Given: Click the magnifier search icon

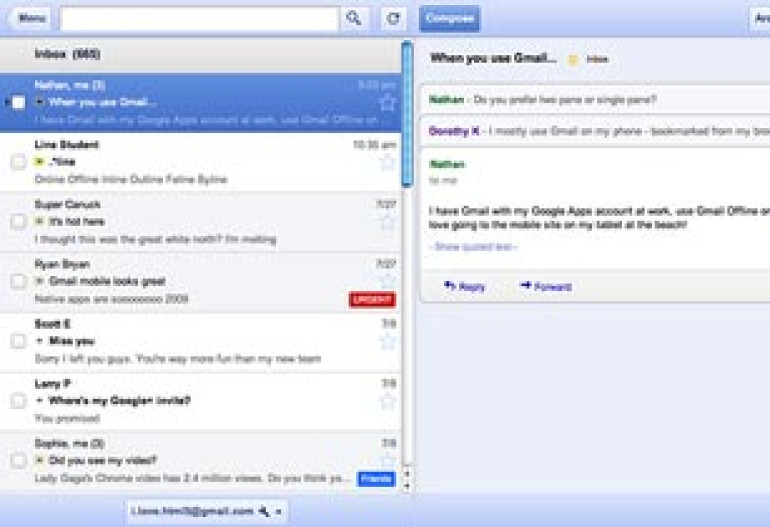Looking at the screenshot, I should [354, 19].
